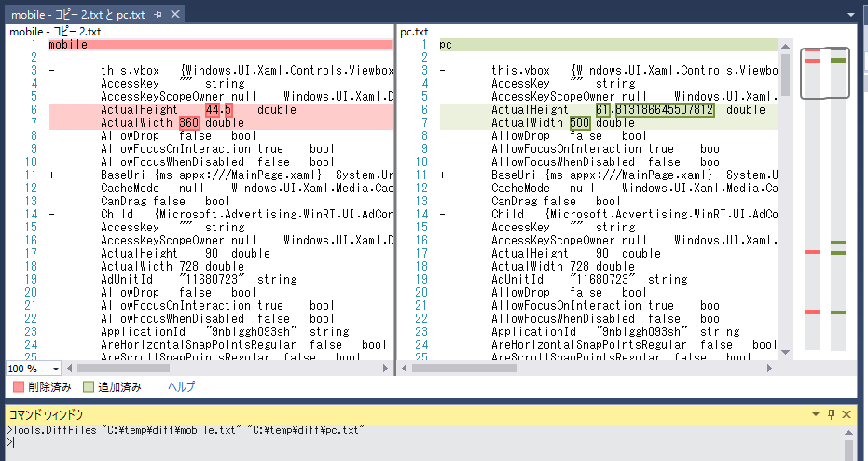Click the empty command prompt line

(x=423, y=442)
